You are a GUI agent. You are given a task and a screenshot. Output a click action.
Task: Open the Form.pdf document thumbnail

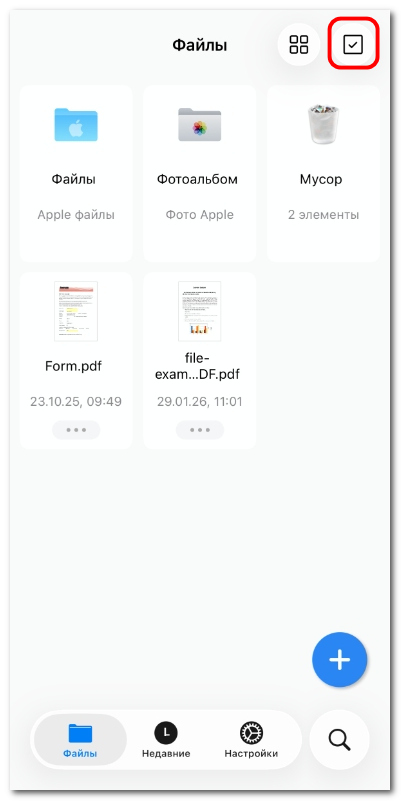pyautogui.click(x=76, y=311)
